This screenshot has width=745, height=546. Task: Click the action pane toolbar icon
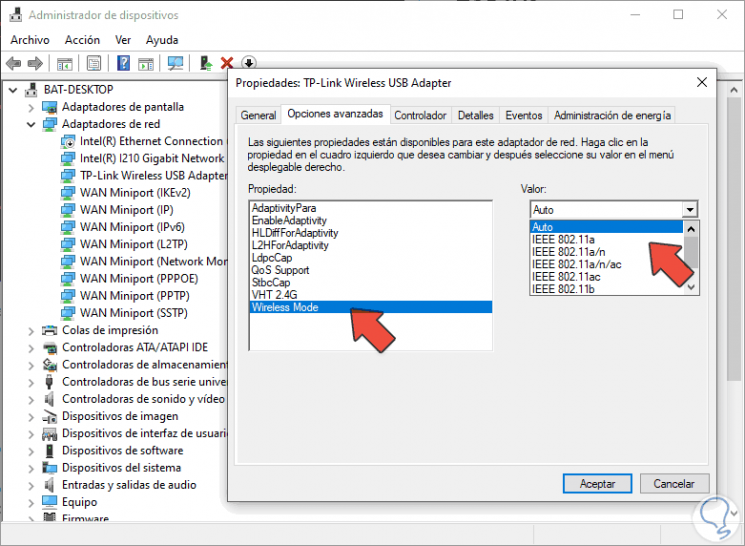(x=146, y=63)
